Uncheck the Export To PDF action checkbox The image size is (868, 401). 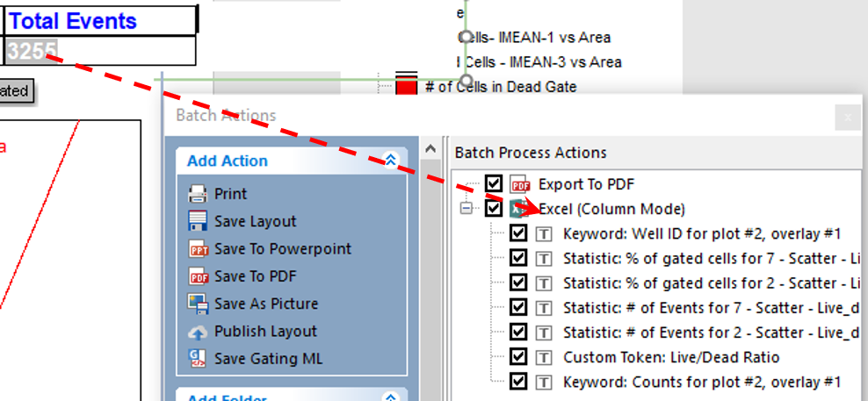point(493,184)
